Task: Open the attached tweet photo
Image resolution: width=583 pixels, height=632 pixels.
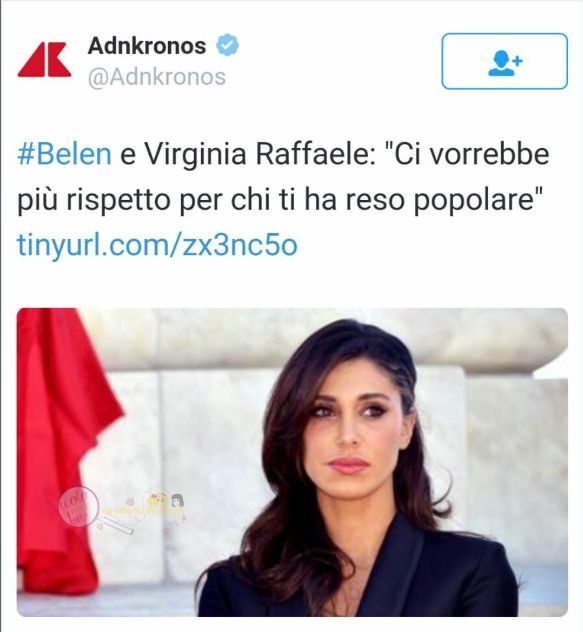Action: pos(292,462)
